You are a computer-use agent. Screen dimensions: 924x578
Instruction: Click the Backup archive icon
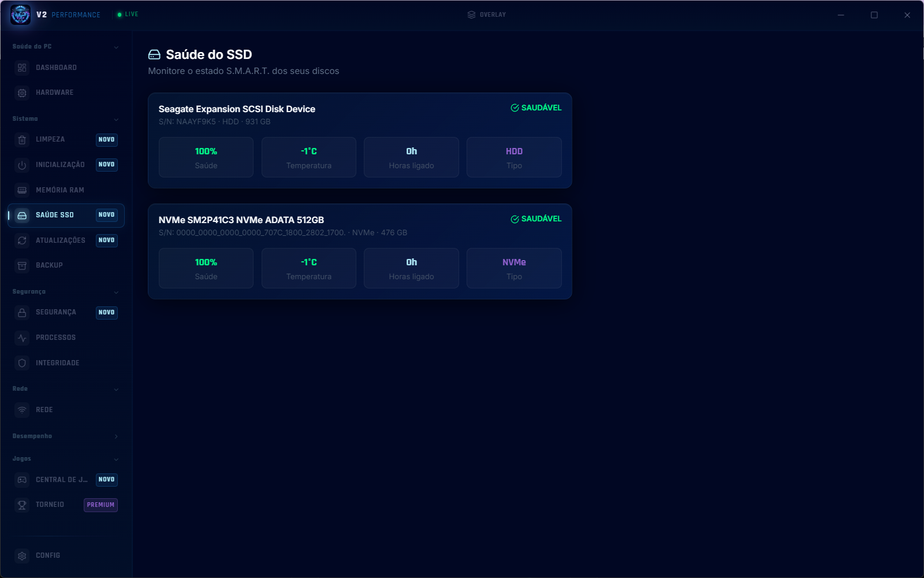pyautogui.click(x=22, y=265)
